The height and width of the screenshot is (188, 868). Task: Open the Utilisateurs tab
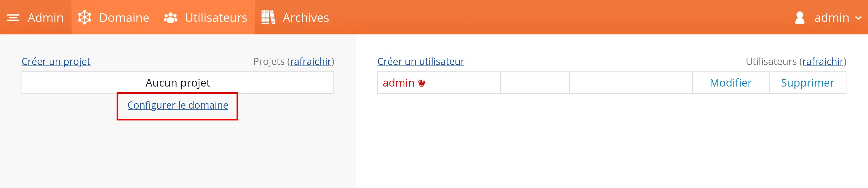[x=216, y=17]
